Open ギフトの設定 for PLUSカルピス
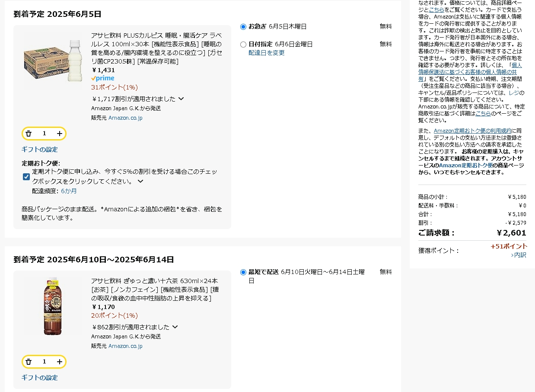The image size is (535, 392). point(40,150)
